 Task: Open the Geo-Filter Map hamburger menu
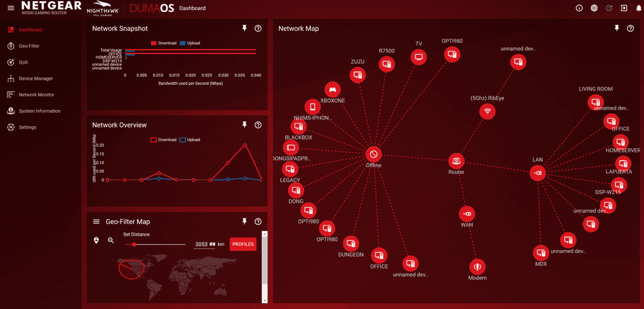pos(97,221)
